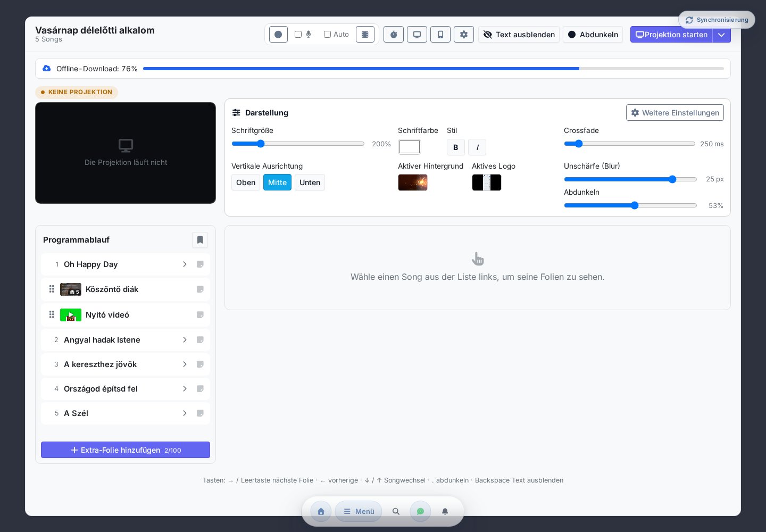Image resolution: width=766 pixels, height=532 pixels.
Task: Open note icon for Nyitó videó
Action: click(x=200, y=315)
